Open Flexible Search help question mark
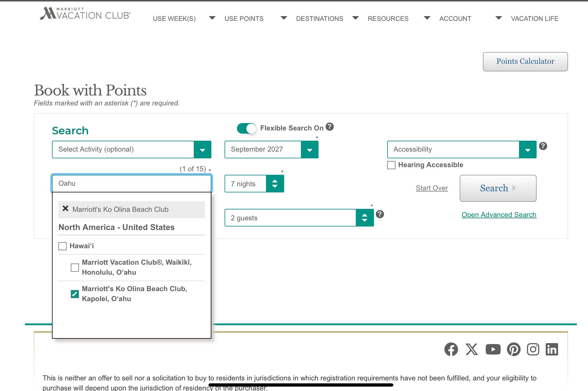The image size is (588, 391). (330, 127)
